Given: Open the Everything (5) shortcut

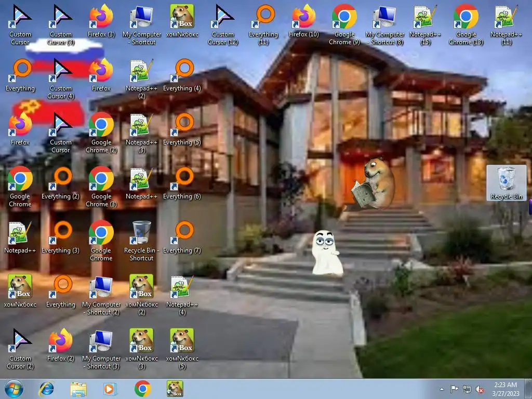Looking at the screenshot, I should 182,129.
